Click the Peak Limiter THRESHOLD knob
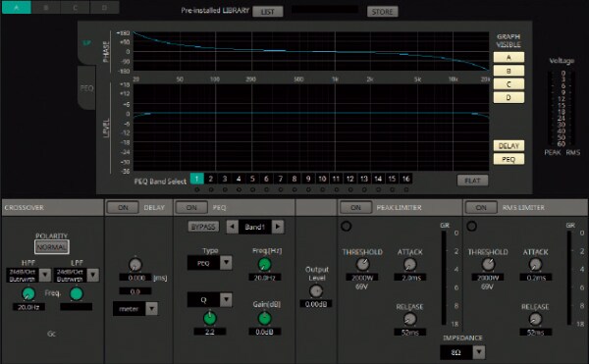589x364 pixels. 362,264
